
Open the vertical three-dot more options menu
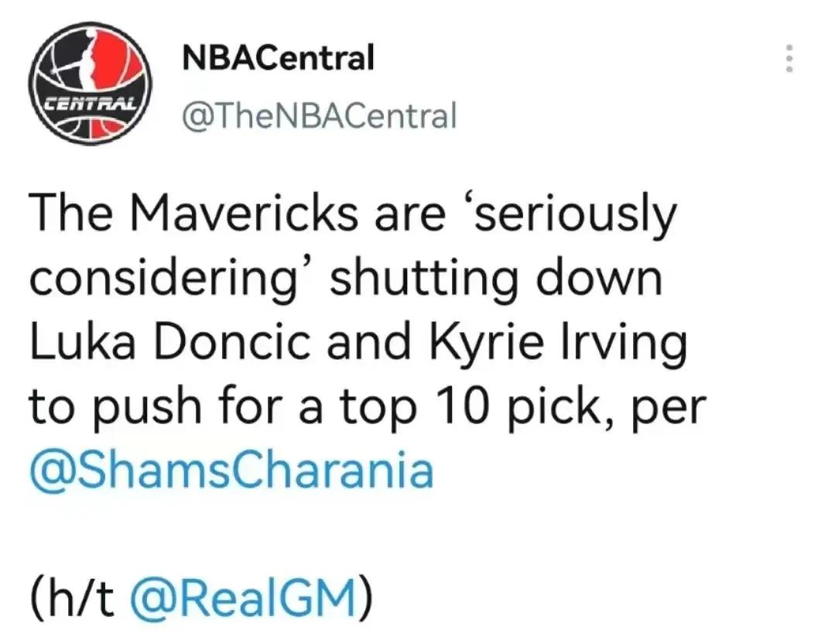[789, 58]
